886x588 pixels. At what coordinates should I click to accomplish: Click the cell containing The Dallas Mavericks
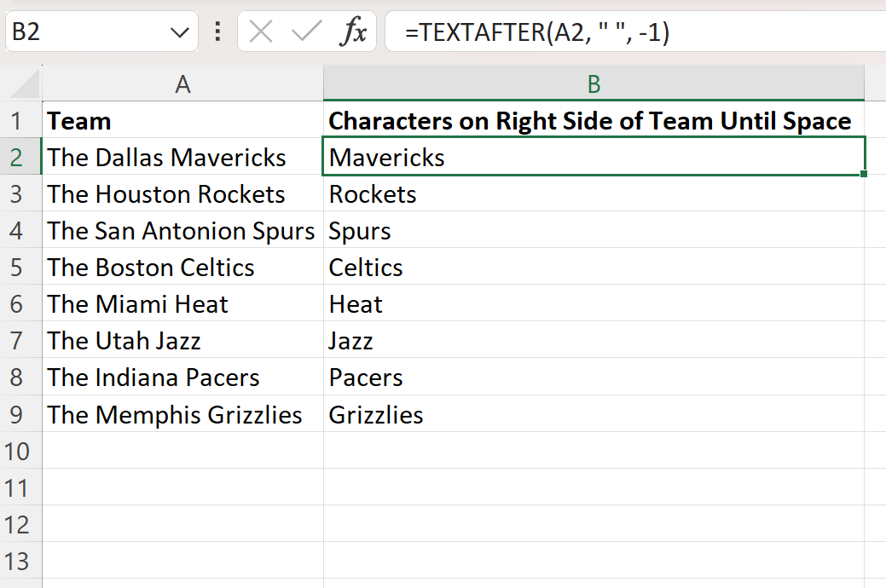182,157
